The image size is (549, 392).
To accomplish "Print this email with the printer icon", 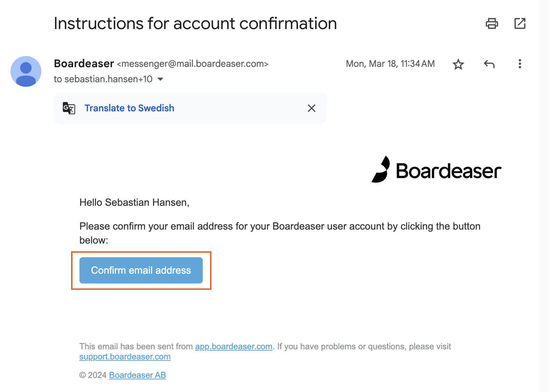I will click(x=492, y=23).
